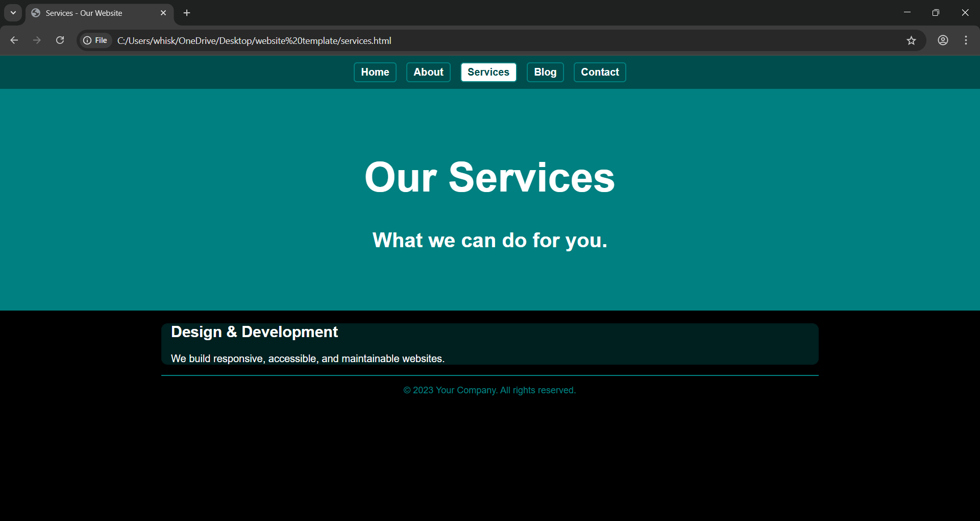980x521 pixels.
Task: Open the browser profile icon
Action: (943, 40)
